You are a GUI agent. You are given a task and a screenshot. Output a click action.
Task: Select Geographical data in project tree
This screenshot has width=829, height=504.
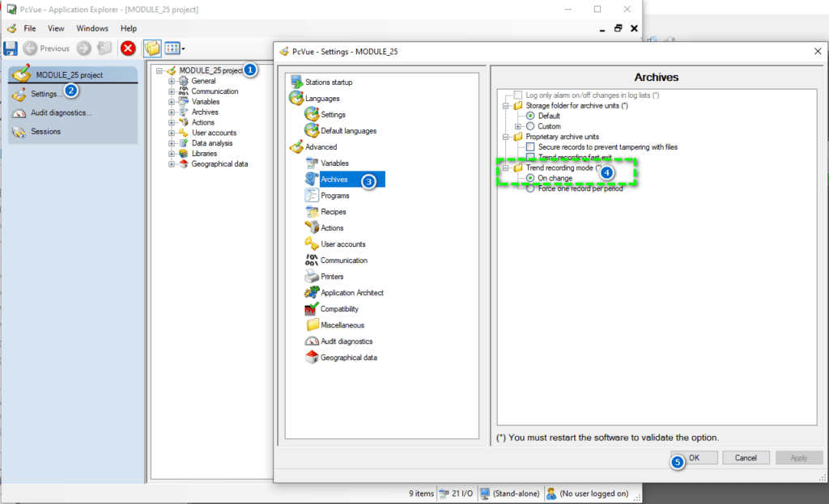click(x=219, y=164)
